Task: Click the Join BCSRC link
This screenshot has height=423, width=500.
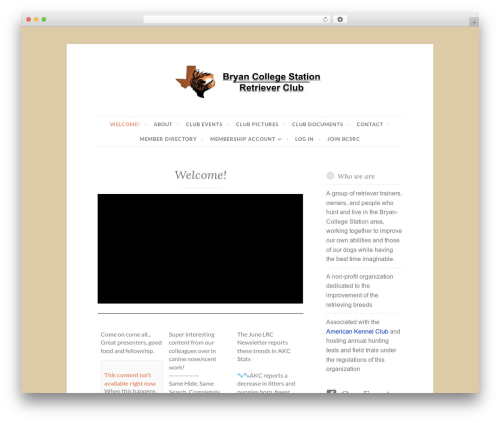Action: (343, 139)
